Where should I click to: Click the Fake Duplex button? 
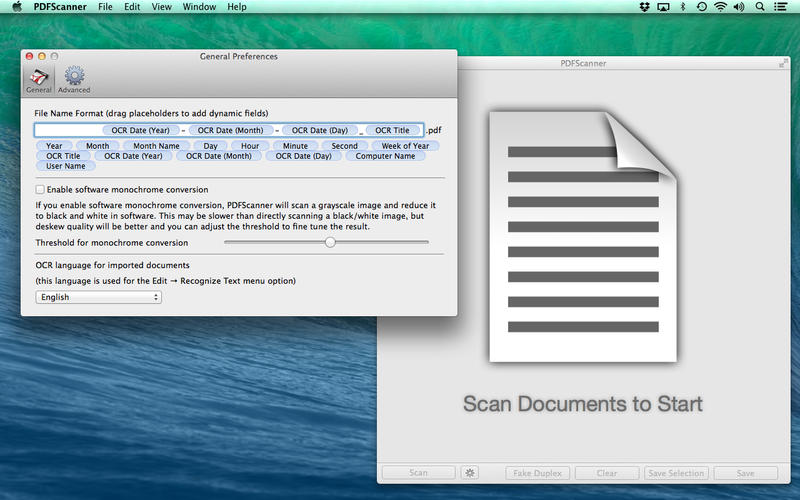[x=539, y=473]
